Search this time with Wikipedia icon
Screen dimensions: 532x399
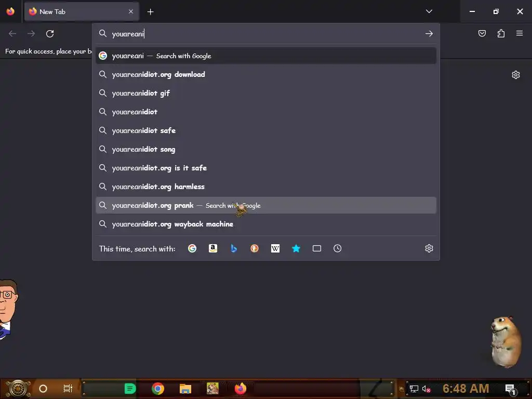275,248
